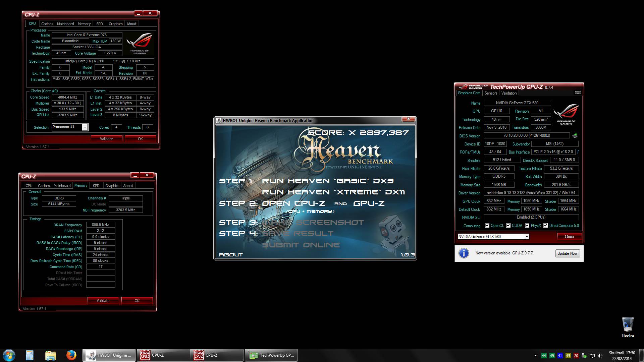
Task: Take a GPU-Z screenshot with camera icon
Action: pos(578,93)
